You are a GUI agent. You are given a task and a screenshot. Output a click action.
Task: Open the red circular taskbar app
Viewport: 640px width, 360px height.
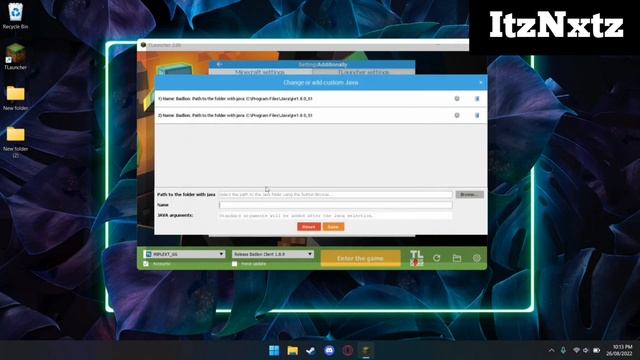[x=347, y=351]
